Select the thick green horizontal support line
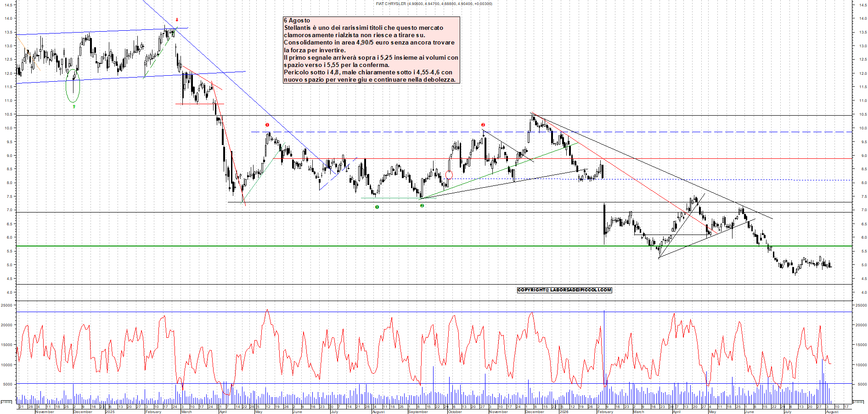The image size is (868, 414). 434,246
